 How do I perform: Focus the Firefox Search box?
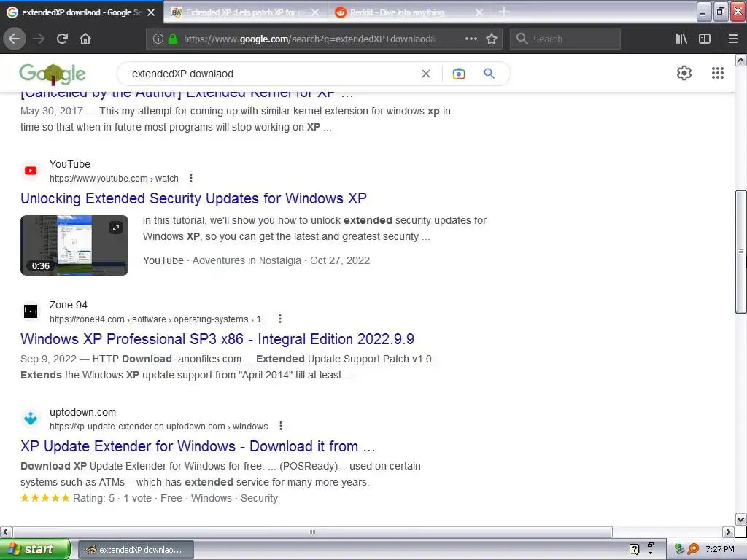click(x=565, y=39)
